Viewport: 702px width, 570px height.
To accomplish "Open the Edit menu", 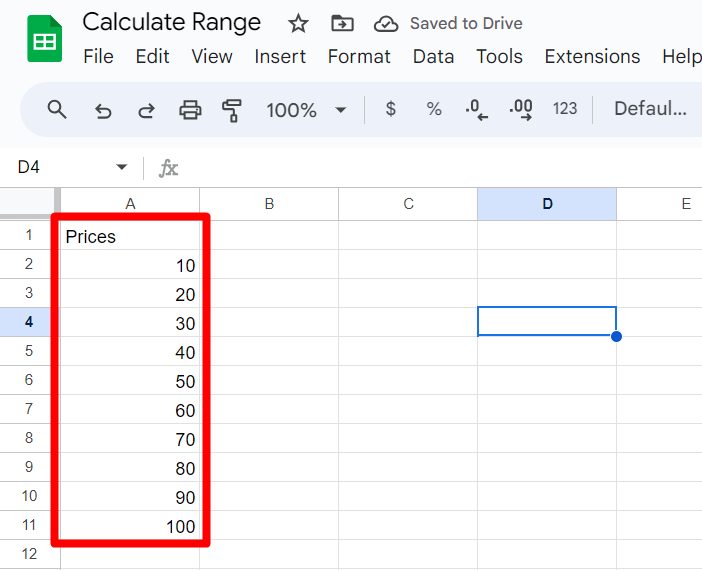I will (152, 56).
